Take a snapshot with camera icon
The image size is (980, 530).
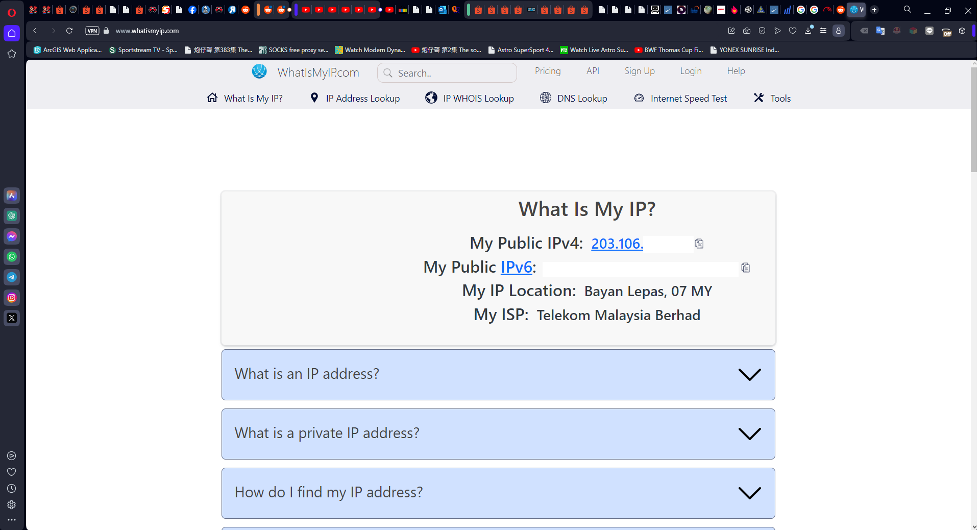tap(747, 31)
